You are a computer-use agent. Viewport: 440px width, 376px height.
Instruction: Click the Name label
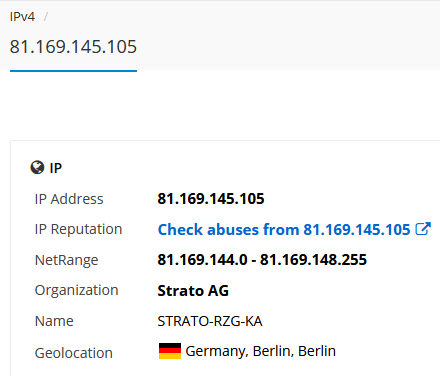pyautogui.click(x=54, y=321)
